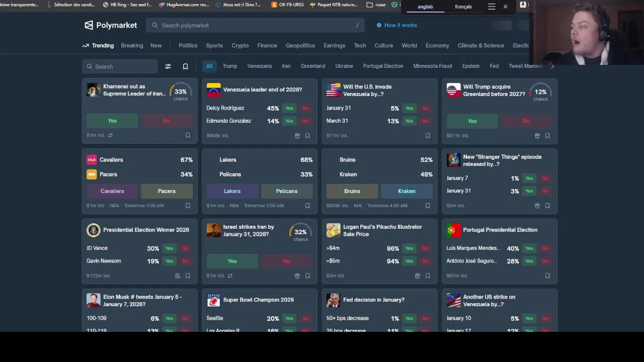Bookmark Presidential Election Winner 2028 market

tap(188, 276)
